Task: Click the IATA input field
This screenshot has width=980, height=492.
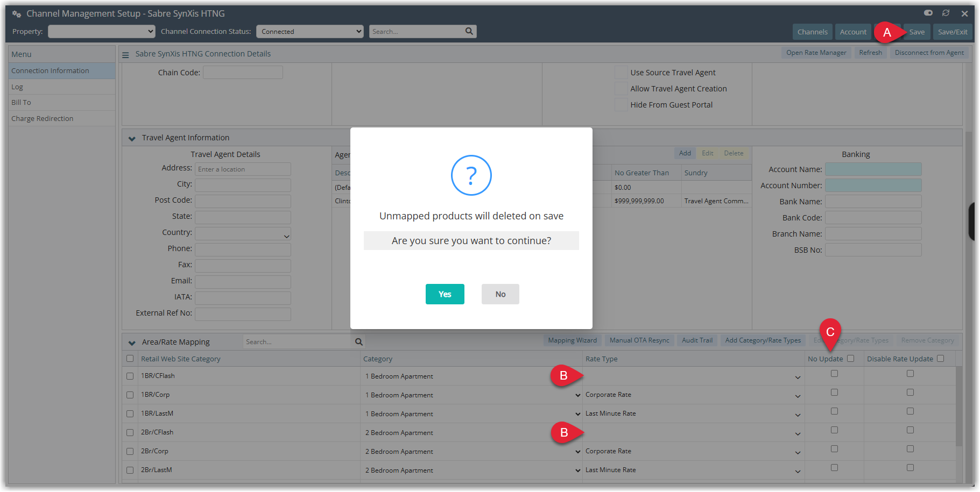Action: coord(243,298)
